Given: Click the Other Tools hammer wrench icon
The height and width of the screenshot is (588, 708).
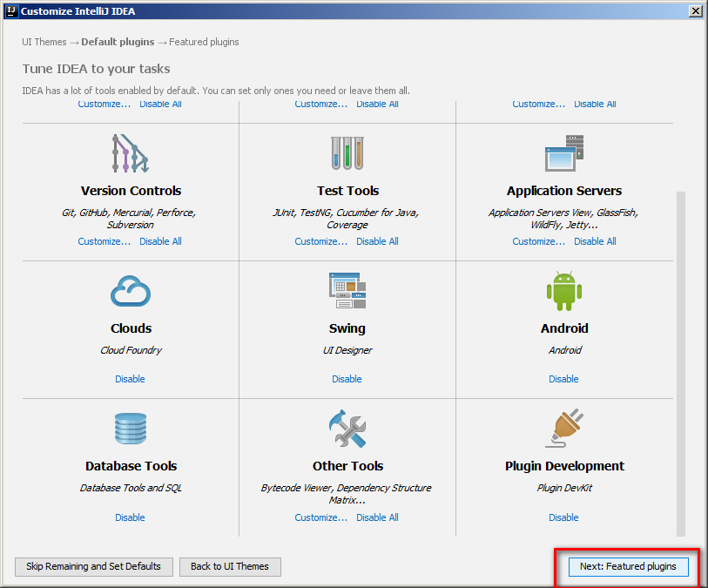Looking at the screenshot, I should [347, 429].
